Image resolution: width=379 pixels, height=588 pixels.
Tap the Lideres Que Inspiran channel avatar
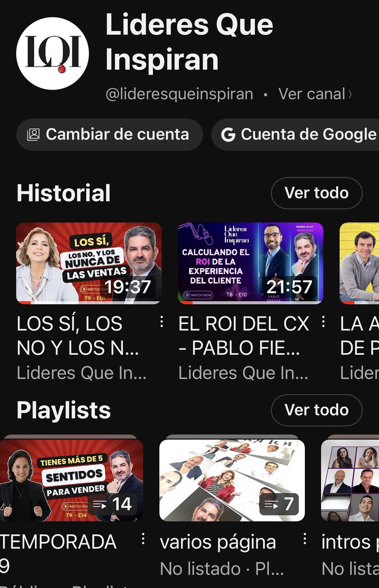point(52,54)
